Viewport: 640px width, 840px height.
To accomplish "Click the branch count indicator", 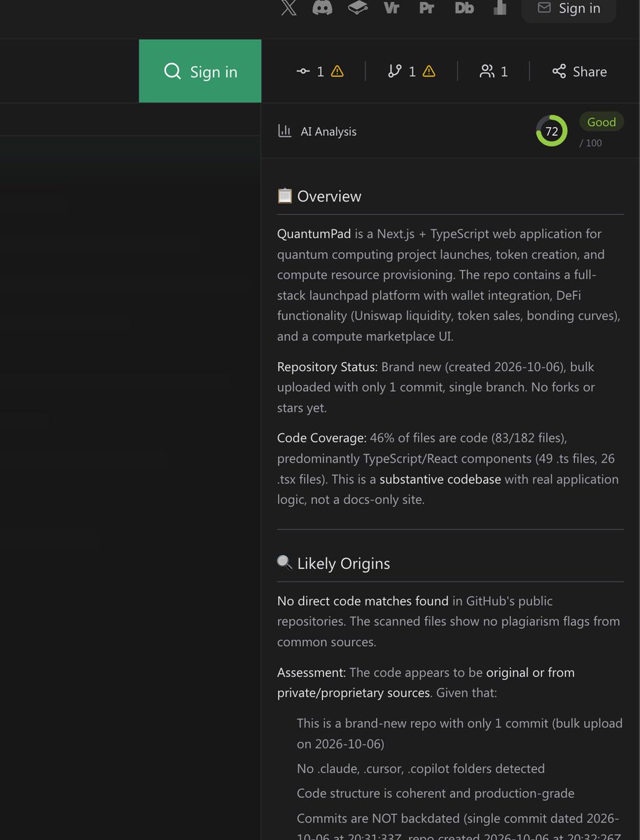I will [402, 71].
